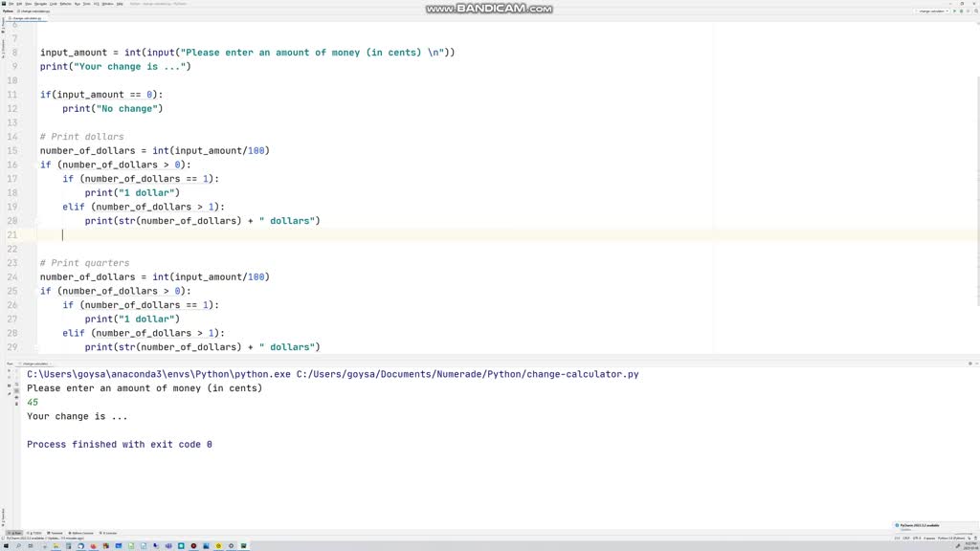This screenshot has height=551, width=980.
Task: Open the File menu
Action: click(x=11, y=4)
